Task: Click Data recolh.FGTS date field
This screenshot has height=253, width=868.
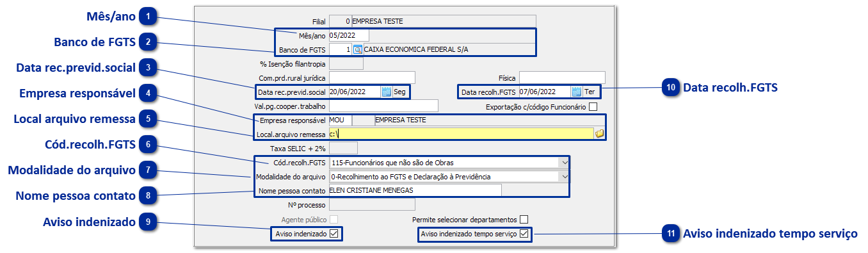Action: point(545,92)
